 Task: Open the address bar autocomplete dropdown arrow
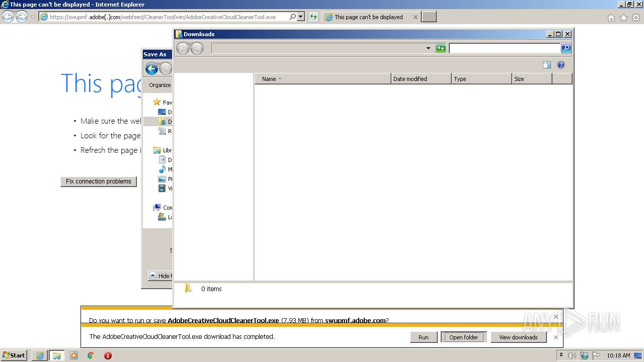[x=301, y=17]
